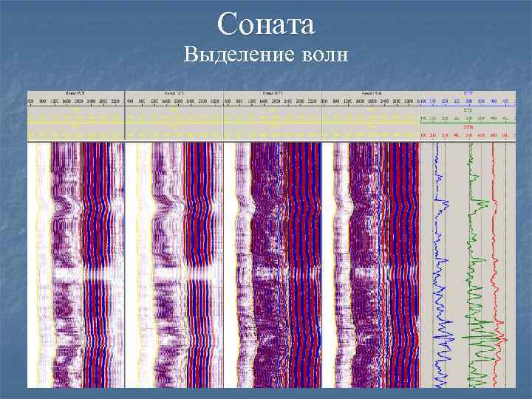
Task: Select the blue log curve in the right track
Action: click(442, 265)
